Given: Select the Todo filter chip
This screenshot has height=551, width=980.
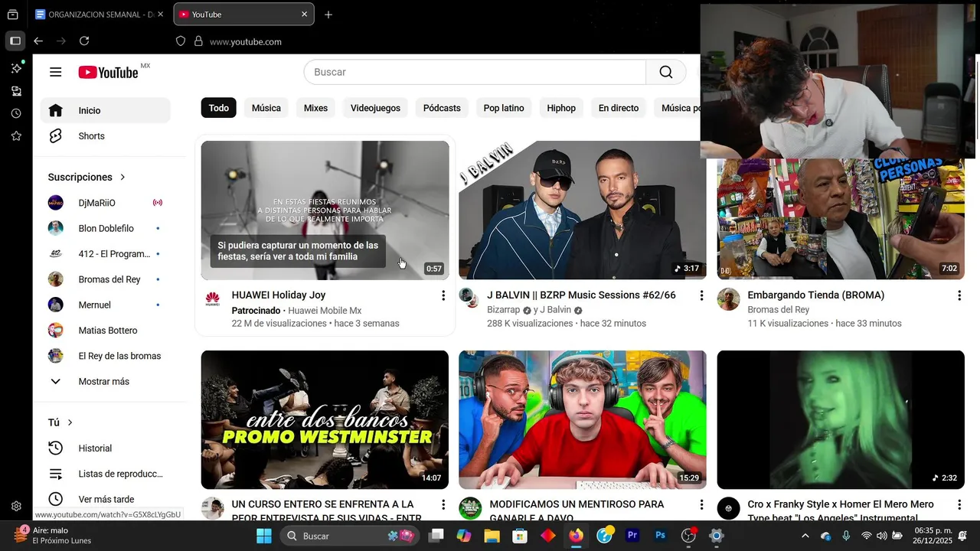Looking at the screenshot, I should 219,108.
